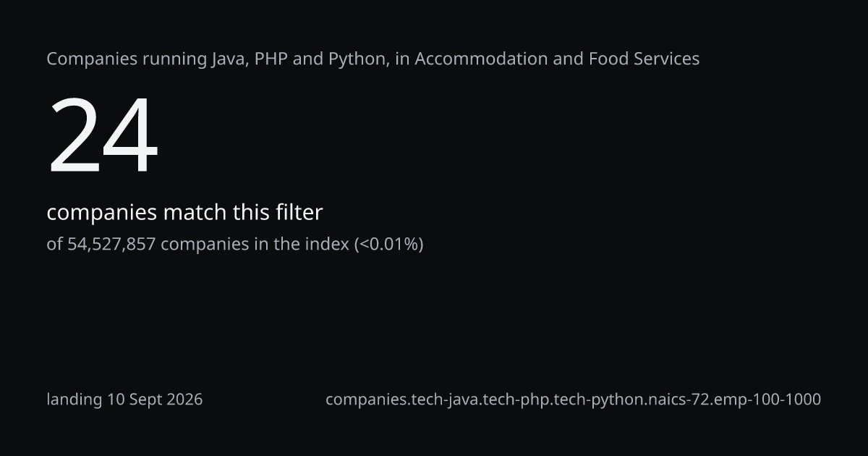
Task: Click the word 'Python' in the heading
Action: point(356,59)
